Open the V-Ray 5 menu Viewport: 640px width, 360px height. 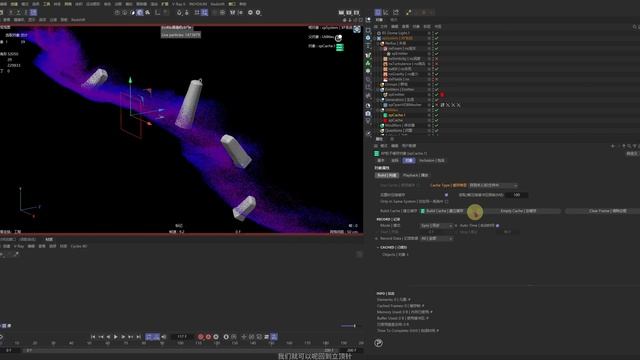pos(178,4)
